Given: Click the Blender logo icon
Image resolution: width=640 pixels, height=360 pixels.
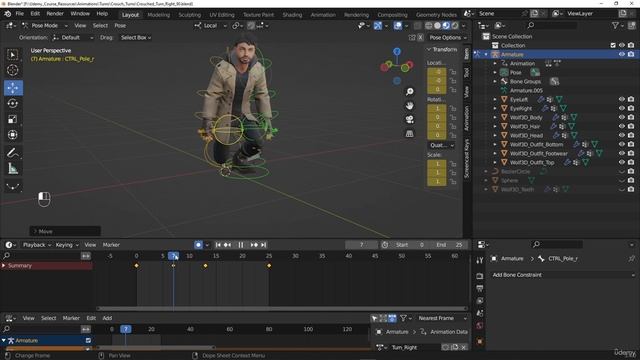Looking at the screenshot, I should (7, 14).
